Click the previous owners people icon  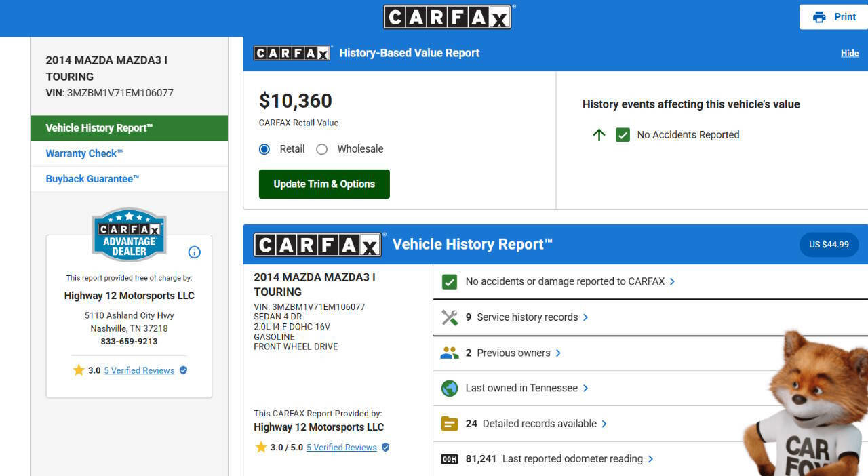449,353
